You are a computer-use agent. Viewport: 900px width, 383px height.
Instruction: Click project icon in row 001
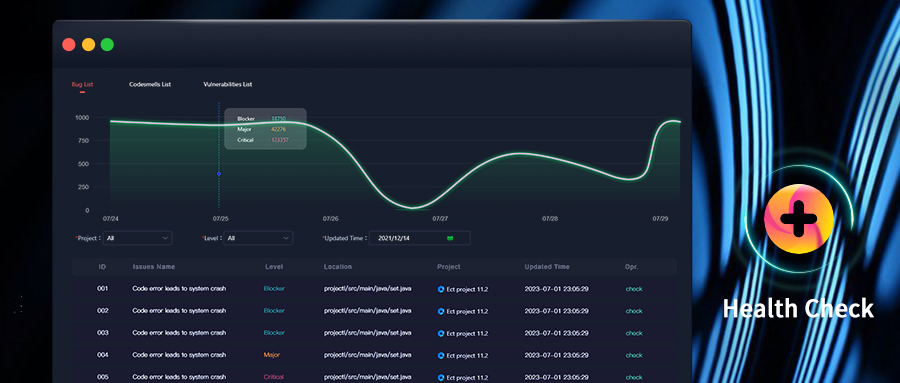441,289
